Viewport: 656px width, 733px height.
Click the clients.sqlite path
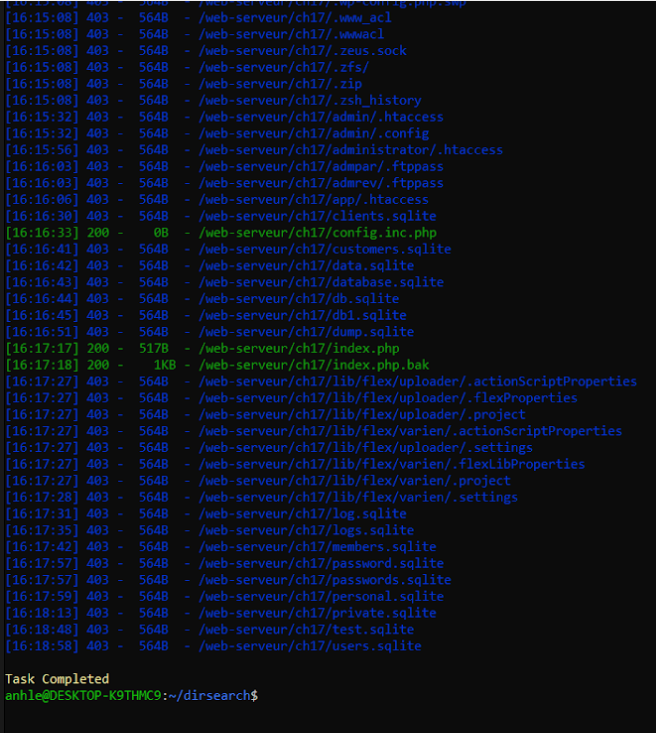(317, 216)
